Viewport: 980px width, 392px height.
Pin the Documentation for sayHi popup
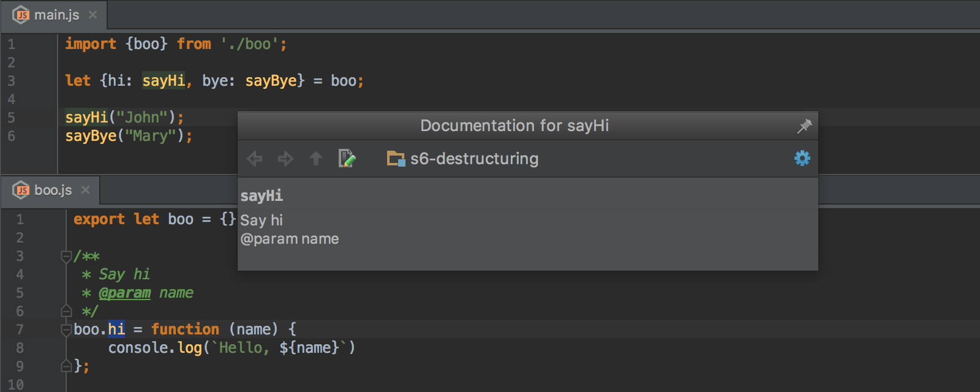click(x=804, y=126)
